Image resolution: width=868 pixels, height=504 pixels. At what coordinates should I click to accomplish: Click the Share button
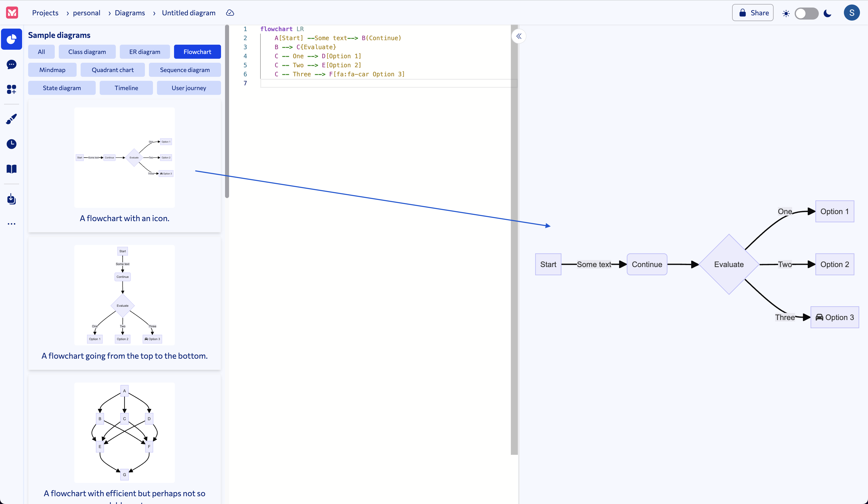click(753, 13)
